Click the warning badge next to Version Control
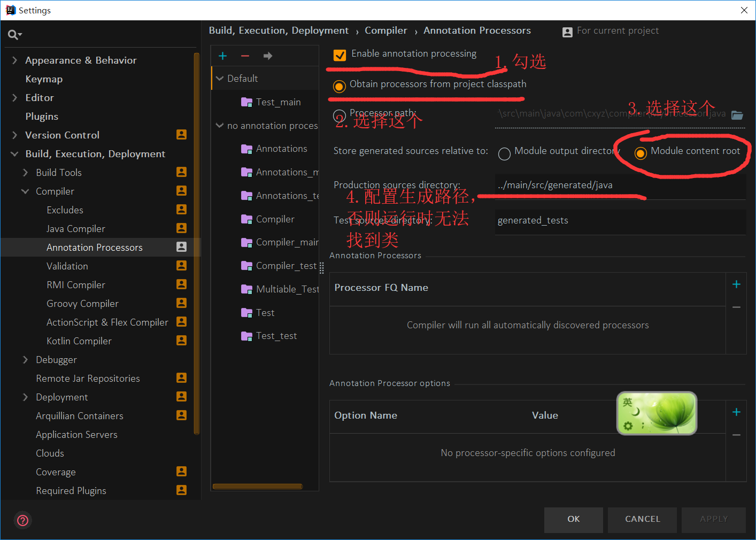Image resolution: width=756 pixels, height=540 pixels. coord(181,135)
